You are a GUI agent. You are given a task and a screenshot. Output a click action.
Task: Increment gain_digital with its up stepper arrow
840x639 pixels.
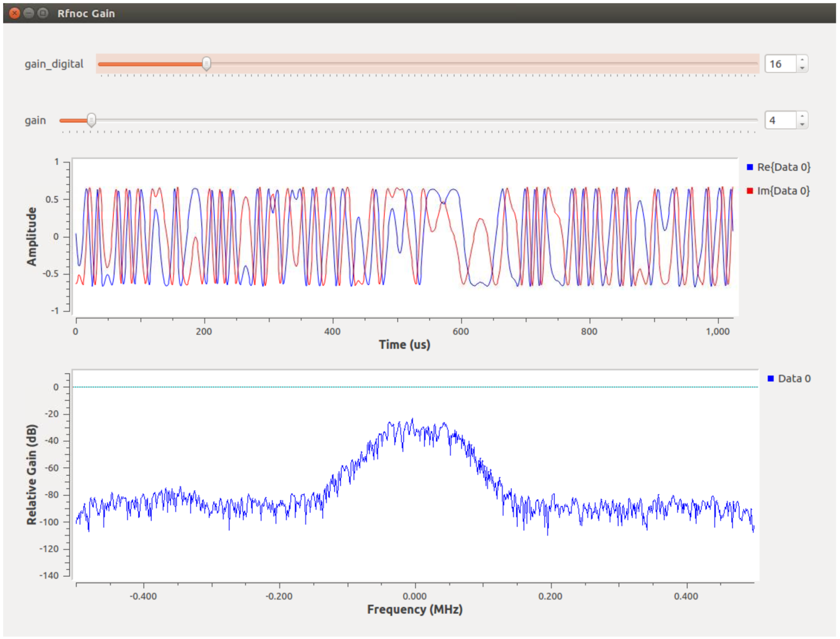point(803,60)
